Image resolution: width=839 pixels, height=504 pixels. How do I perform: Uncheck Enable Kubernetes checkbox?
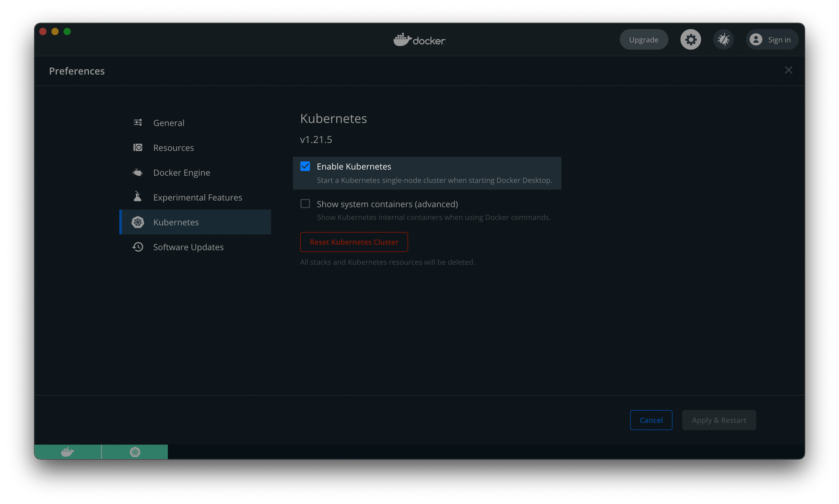(x=305, y=166)
